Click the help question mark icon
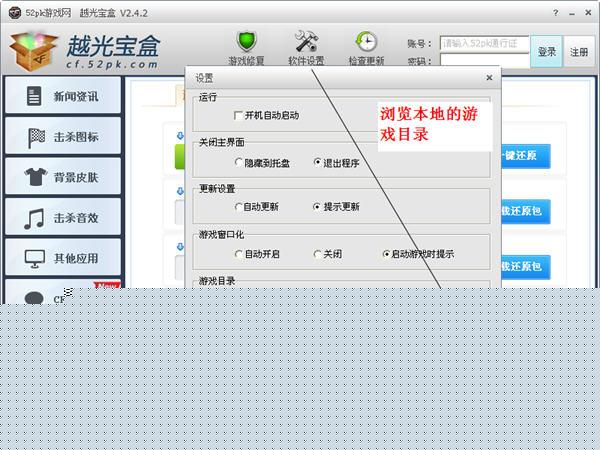600x450 pixels. pyautogui.click(x=556, y=13)
